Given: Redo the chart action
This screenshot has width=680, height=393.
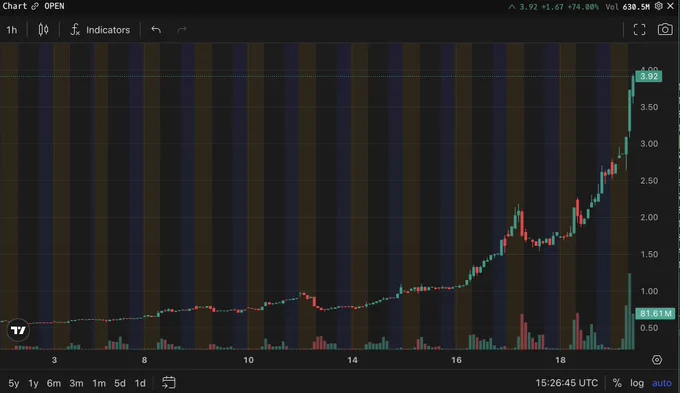Looking at the screenshot, I should coord(182,29).
